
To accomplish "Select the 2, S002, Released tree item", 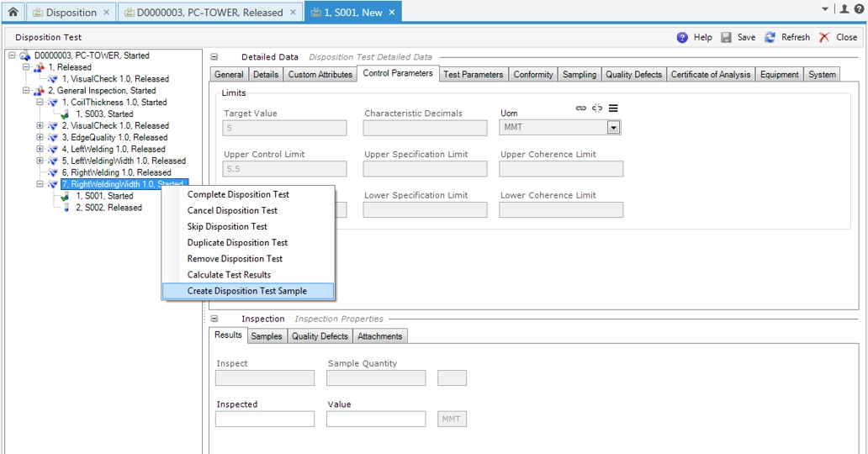I will point(108,208).
